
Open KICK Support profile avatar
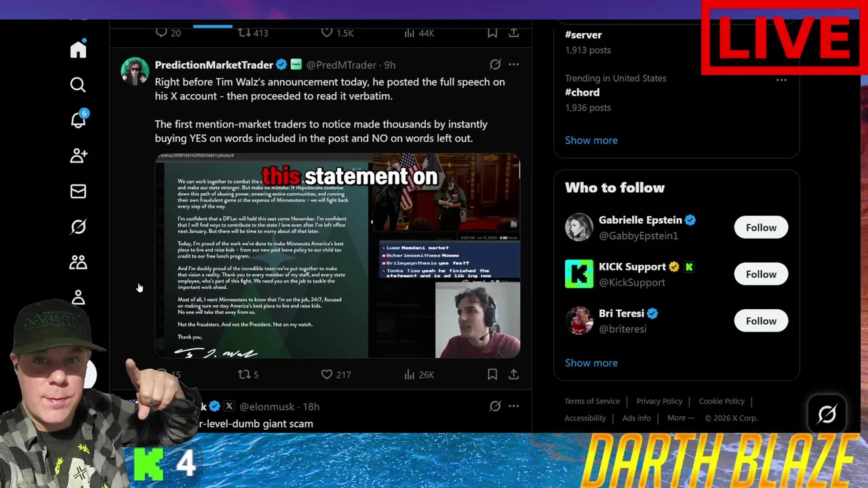(578, 274)
